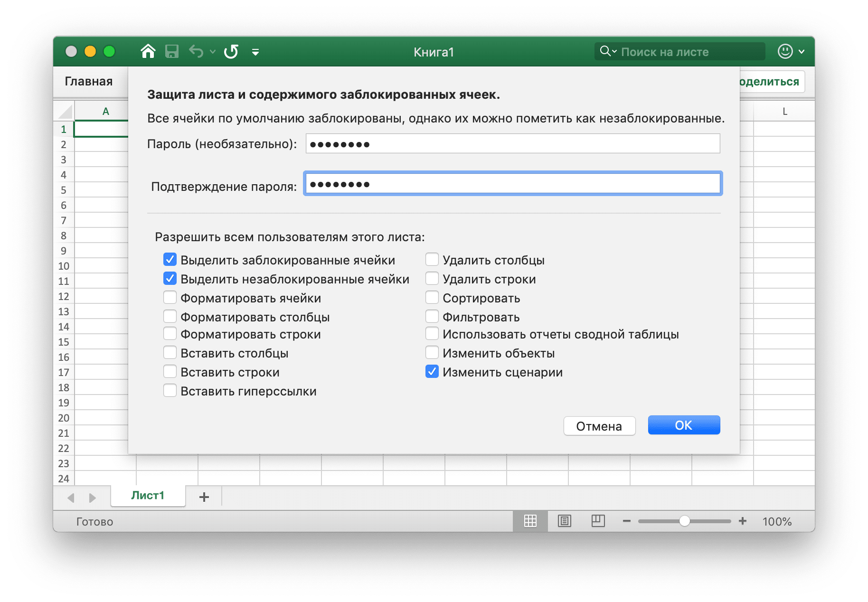
Task: Select row 24 header
Action: point(64,479)
